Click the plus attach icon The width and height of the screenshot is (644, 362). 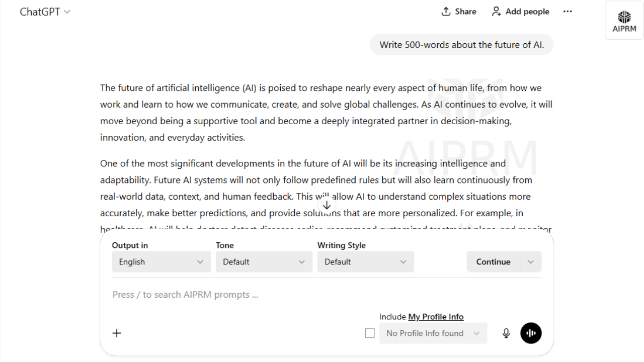pos(117,333)
